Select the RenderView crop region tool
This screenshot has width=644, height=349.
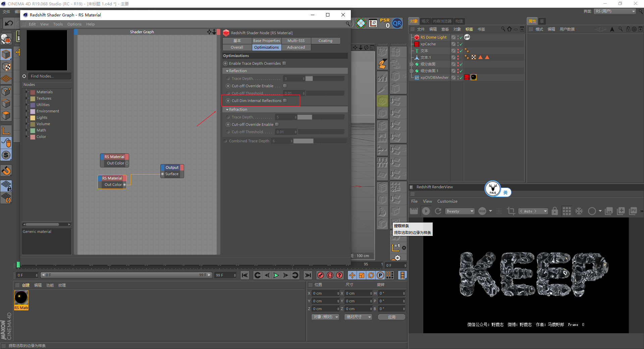(511, 211)
